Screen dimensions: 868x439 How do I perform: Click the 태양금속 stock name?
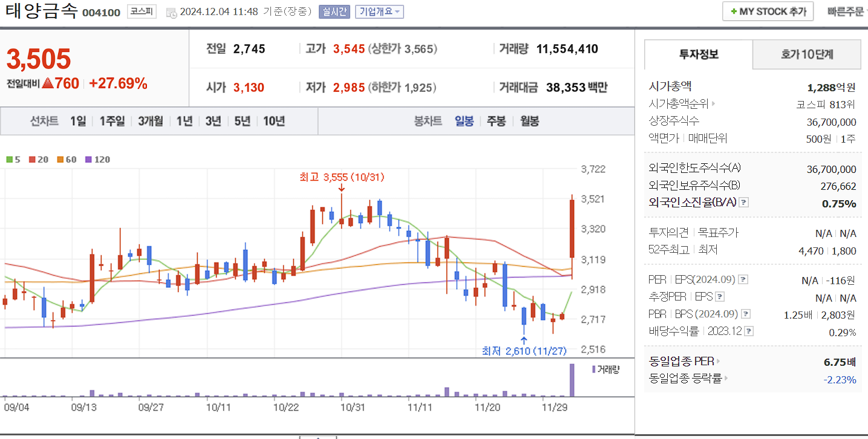coord(41,11)
